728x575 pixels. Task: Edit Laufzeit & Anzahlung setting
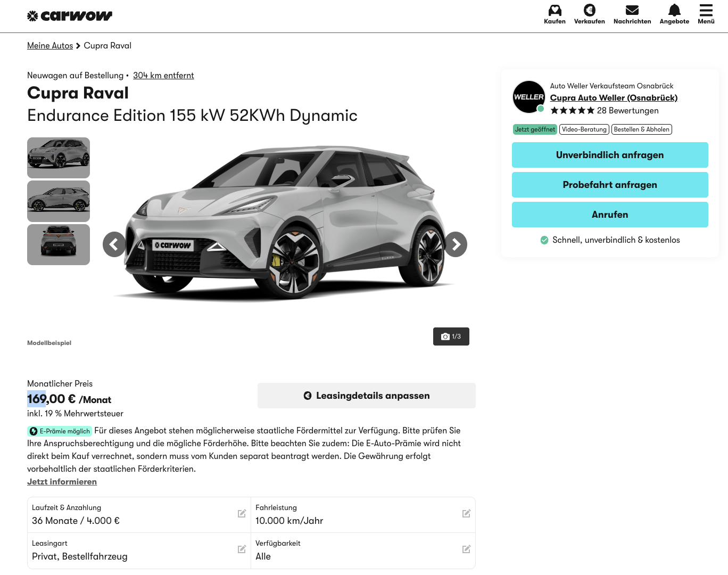tap(242, 514)
